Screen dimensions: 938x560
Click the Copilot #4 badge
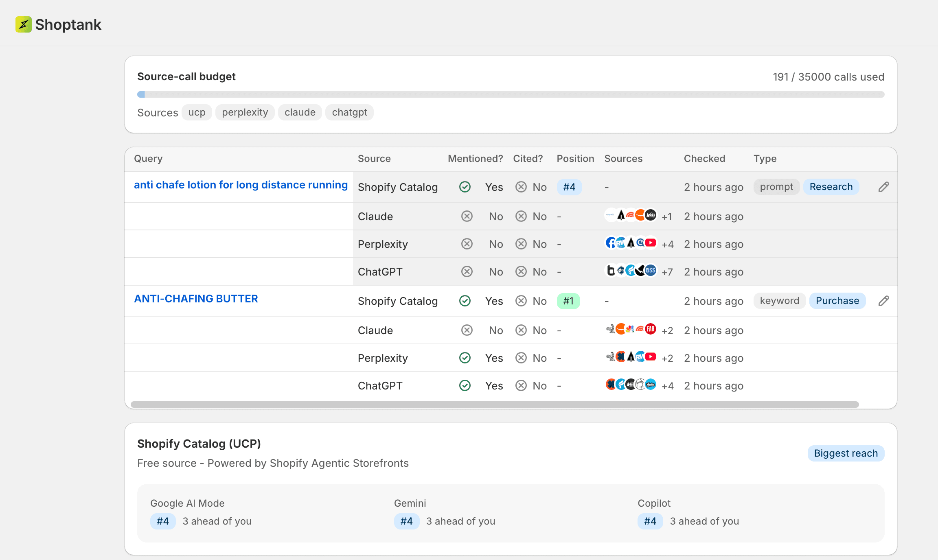(650, 521)
